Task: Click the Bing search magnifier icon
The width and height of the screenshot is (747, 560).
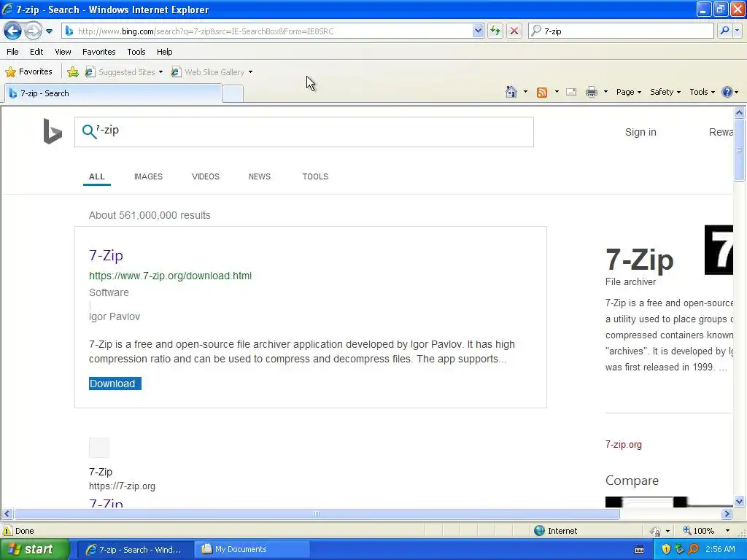Action: pos(88,131)
